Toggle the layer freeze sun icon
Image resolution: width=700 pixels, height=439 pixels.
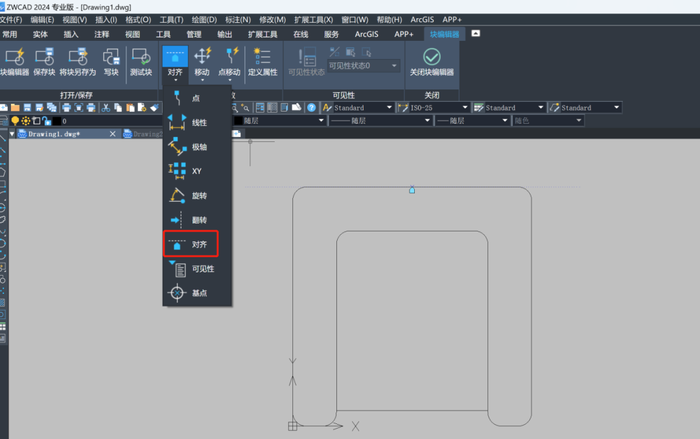tap(25, 121)
